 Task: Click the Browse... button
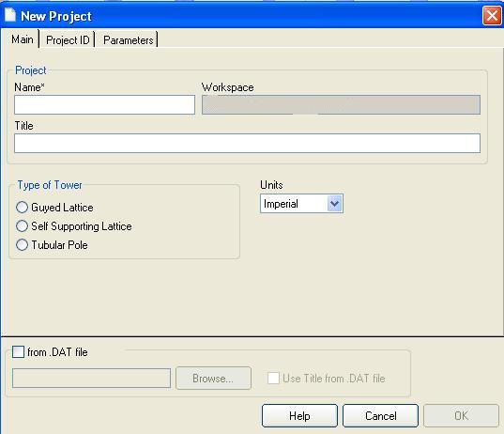click(x=213, y=378)
